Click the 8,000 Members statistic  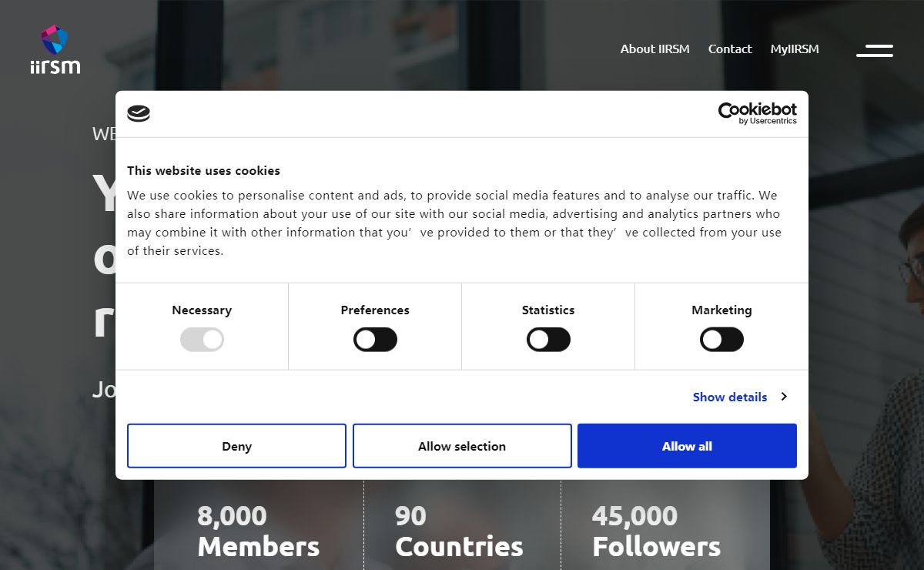(x=258, y=531)
